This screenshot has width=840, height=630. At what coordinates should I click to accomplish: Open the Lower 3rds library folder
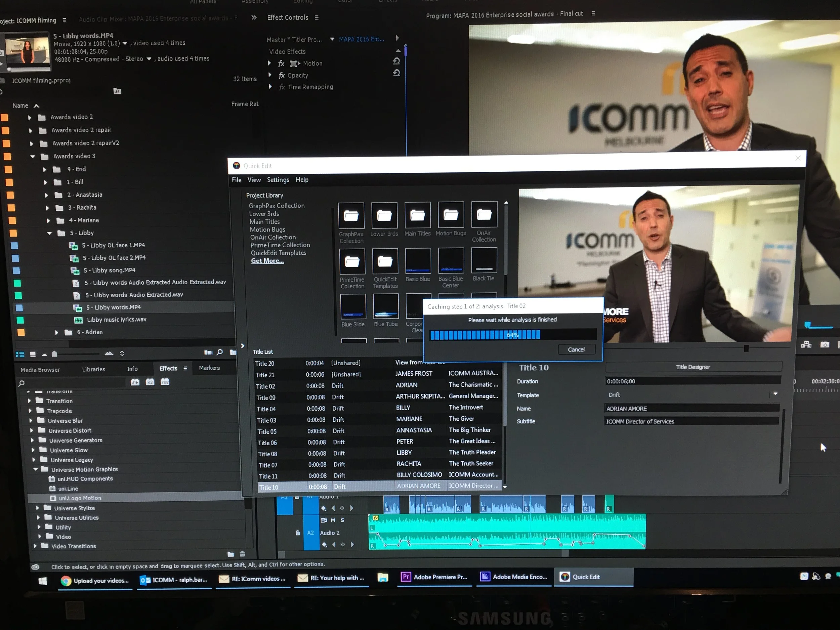pyautogui.click(x=384, y=216)
